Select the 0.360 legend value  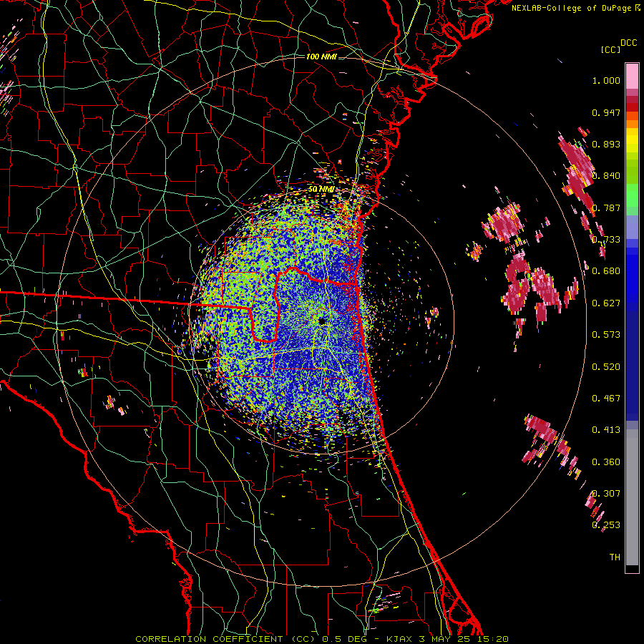606,462
